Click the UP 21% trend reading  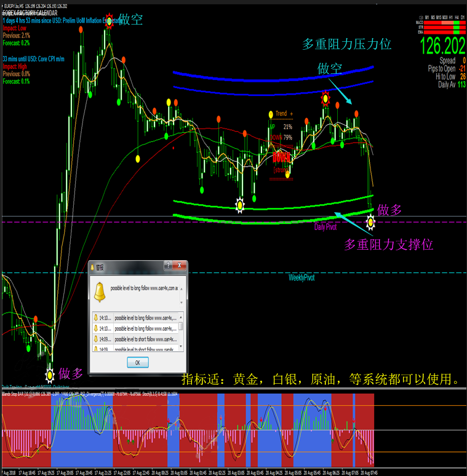281,127
